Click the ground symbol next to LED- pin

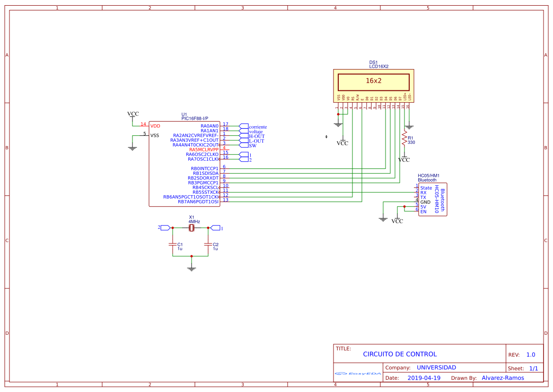(x=409, y=127)
